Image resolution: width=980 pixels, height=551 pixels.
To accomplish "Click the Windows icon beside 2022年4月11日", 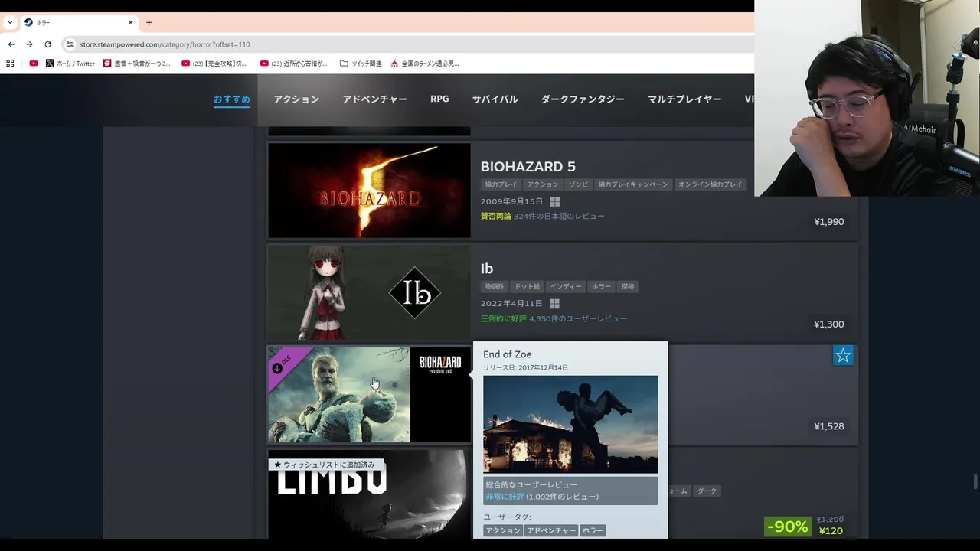I will pyautogui.click(x=554, y=304).
